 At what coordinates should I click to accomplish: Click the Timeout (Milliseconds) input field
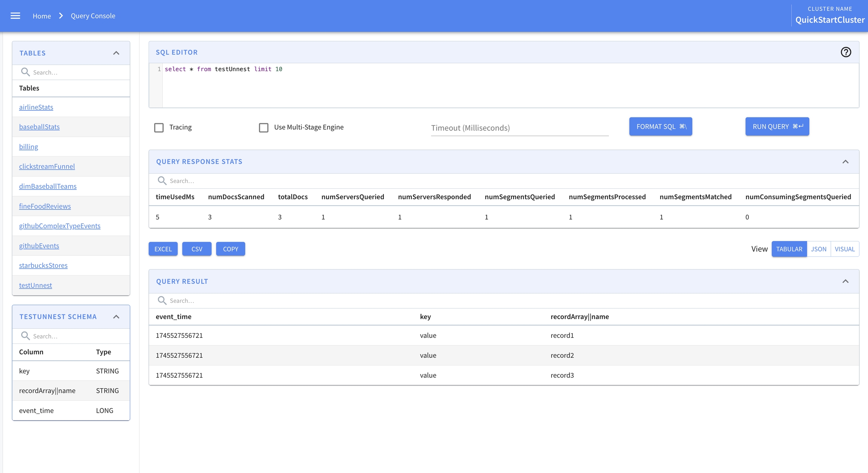520,128
